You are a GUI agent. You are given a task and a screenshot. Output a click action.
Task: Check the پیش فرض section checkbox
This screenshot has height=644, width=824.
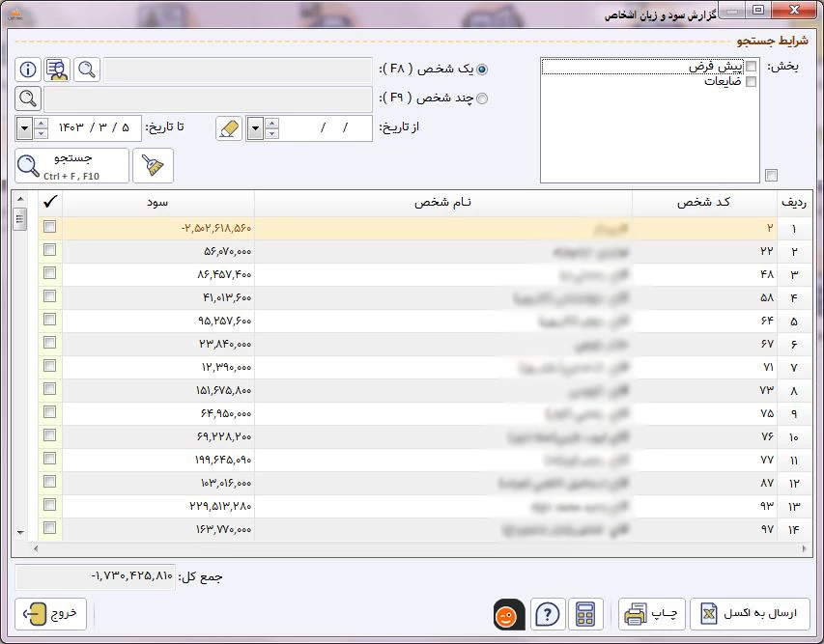point(752,67)
